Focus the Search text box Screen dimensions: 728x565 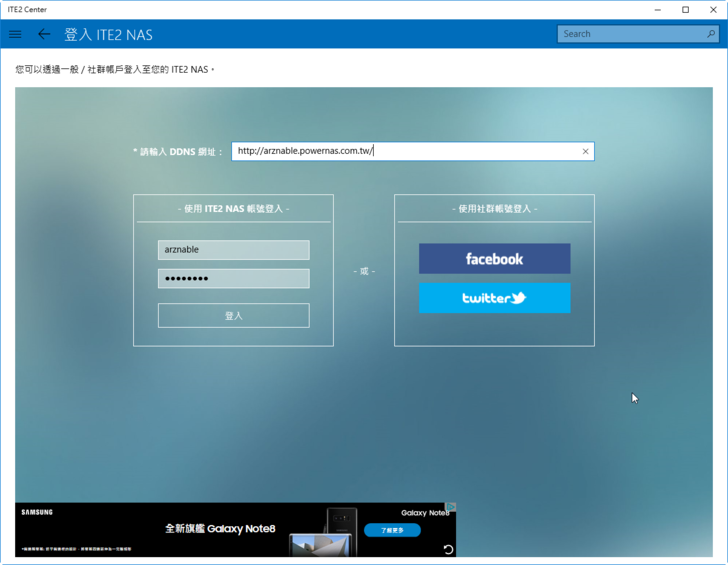tap(630, 34)
